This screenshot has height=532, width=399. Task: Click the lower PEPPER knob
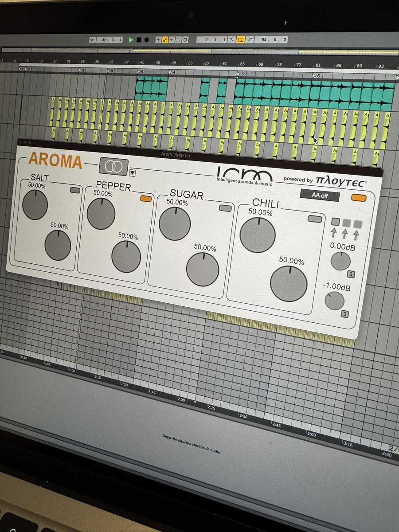(126, 257)
